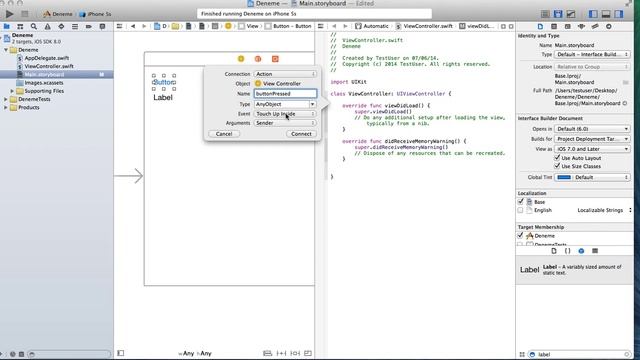Viewport: 640px width, 360px height.
Task: Collapse the Deneme group folder
Action: pos(6,50)
